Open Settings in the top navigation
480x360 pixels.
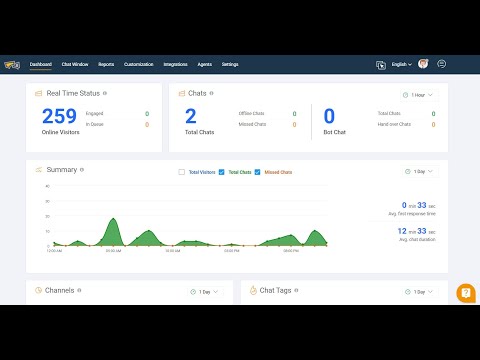point(230,64)
